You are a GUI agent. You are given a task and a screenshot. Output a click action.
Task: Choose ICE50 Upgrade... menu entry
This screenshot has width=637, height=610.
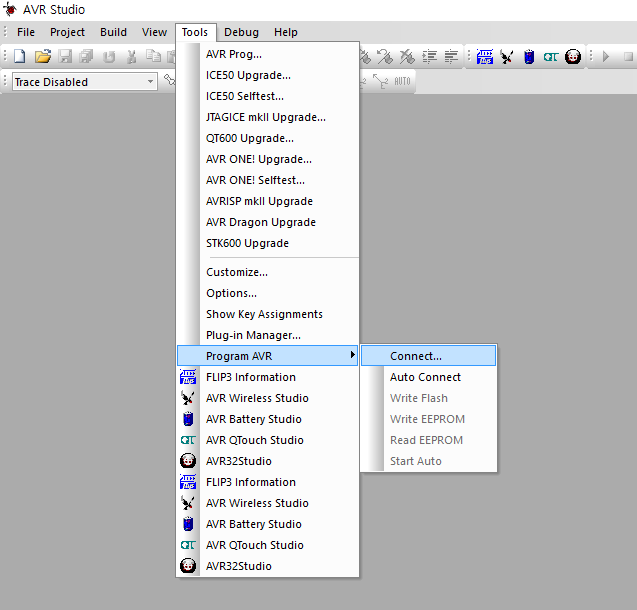267,75
